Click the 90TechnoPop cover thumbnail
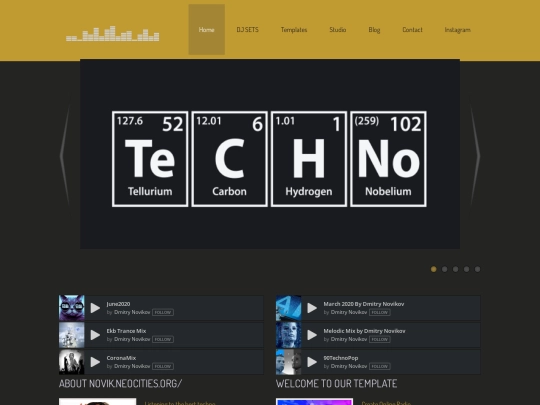Viewport: 540px width, 405px height. (289, 362)
